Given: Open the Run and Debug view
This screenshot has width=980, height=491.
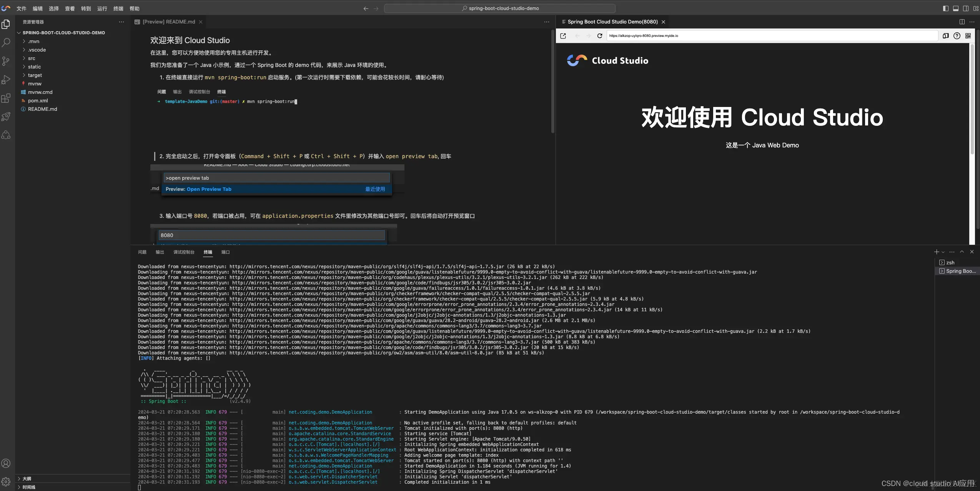Looking at the screenshot, I should (x=6, y=80).
